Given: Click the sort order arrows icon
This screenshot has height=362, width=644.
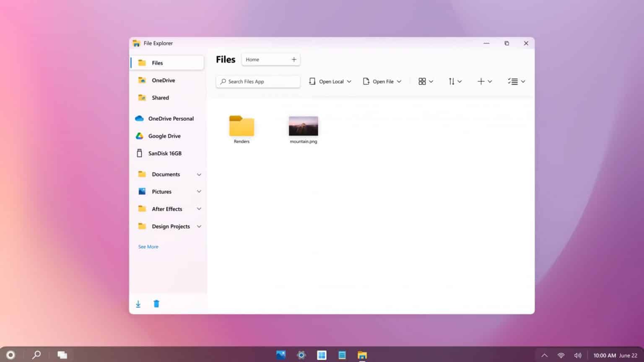Looking at the screenshot, I should click(x=453, y=81).
